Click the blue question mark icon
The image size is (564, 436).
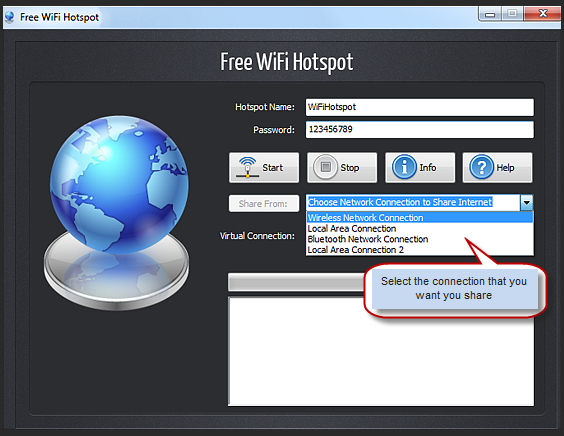482,167
